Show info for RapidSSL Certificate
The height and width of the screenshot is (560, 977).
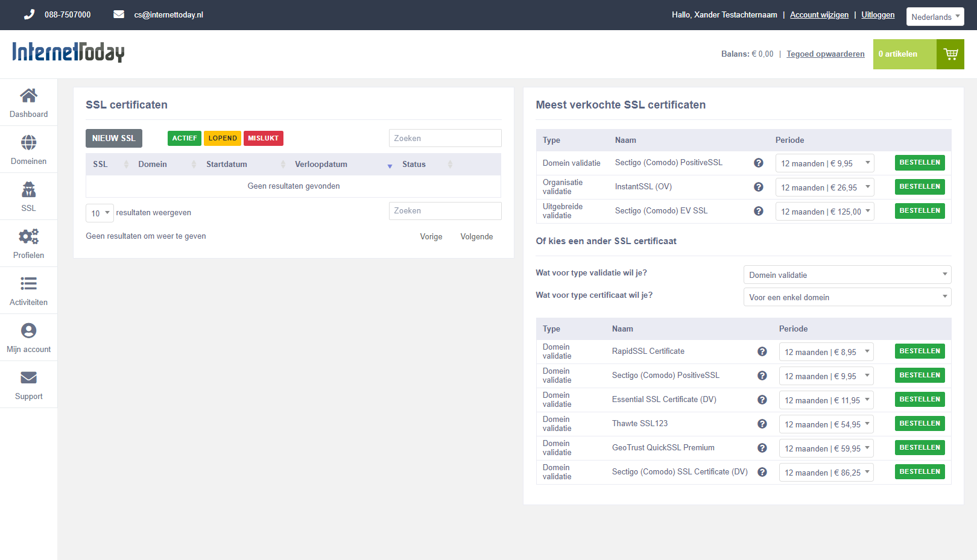tap(762, 351)
